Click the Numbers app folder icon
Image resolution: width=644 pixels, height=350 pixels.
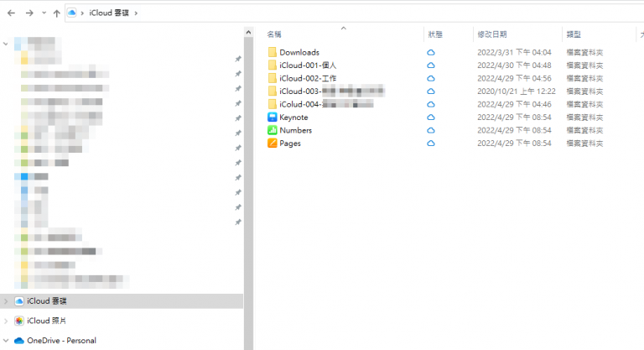click(x=272, y=131)
